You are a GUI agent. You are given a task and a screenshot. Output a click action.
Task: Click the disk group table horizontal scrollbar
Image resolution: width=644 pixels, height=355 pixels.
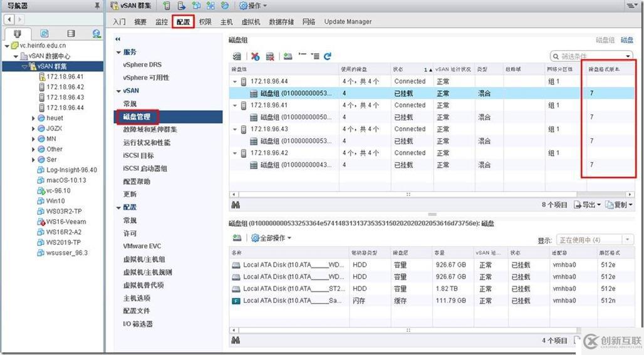pyautogui.click(x=407, y=194)
